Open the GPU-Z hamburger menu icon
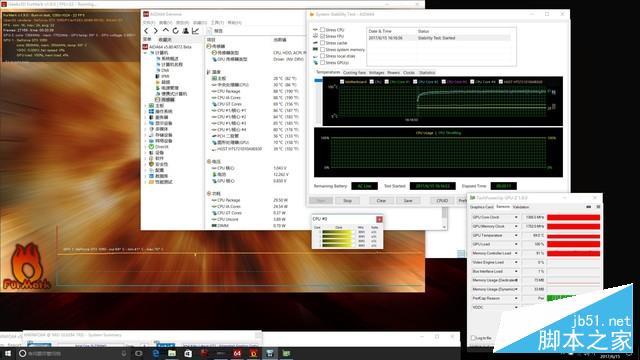 (x=598, y=207)
